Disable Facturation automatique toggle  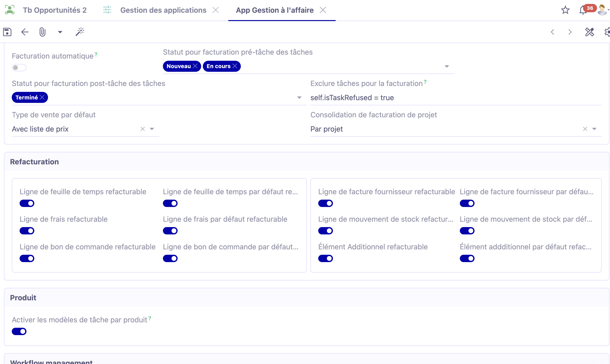point(19,67)
